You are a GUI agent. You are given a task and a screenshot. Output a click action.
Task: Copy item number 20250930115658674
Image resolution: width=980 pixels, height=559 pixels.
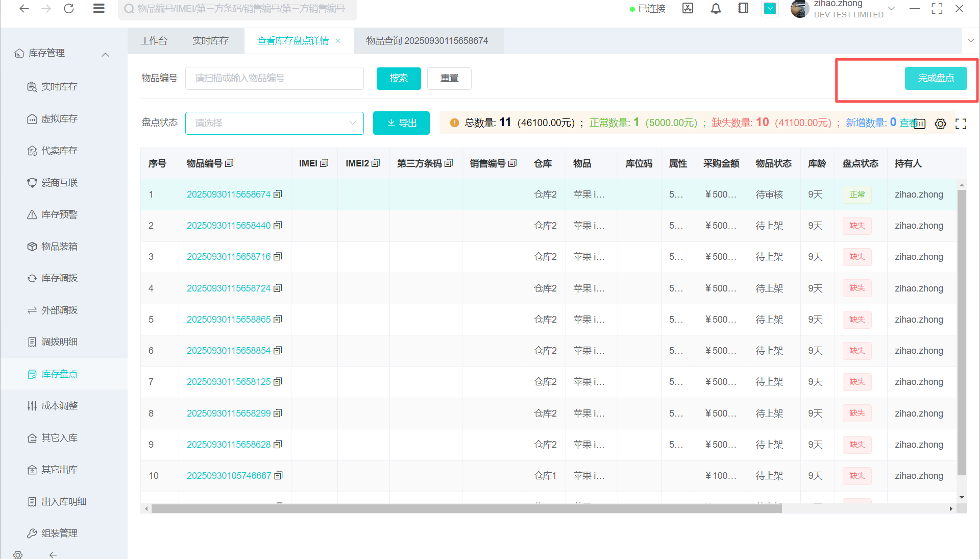(x=278, y=195)
